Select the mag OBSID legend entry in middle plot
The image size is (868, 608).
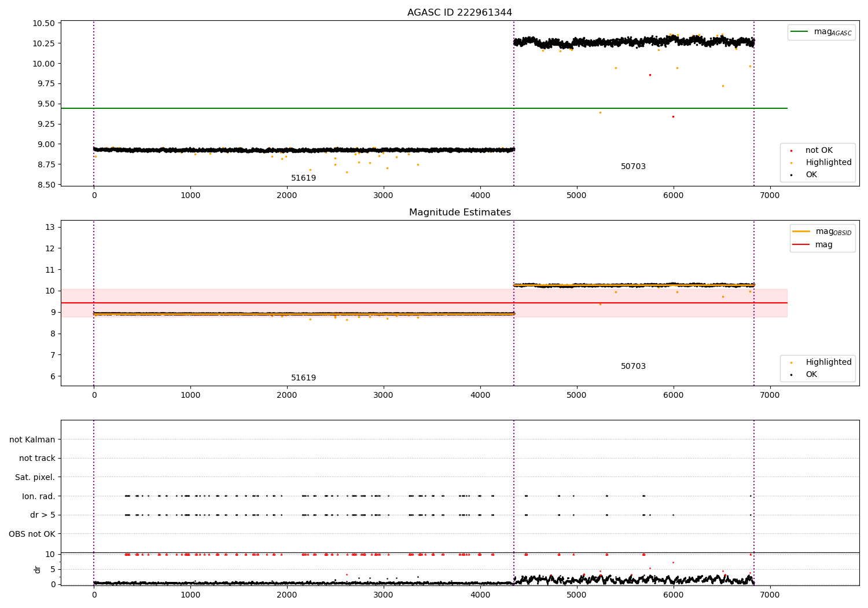(822, 232)
